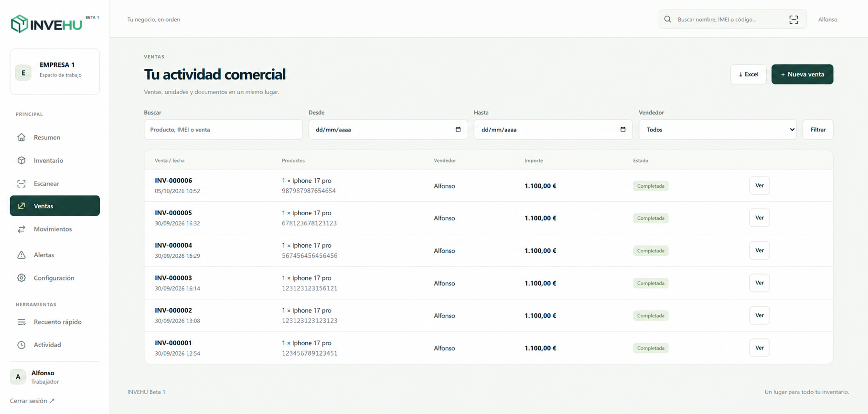Click the Configuración gear icon
868x414 pixels.
(21, 278)
